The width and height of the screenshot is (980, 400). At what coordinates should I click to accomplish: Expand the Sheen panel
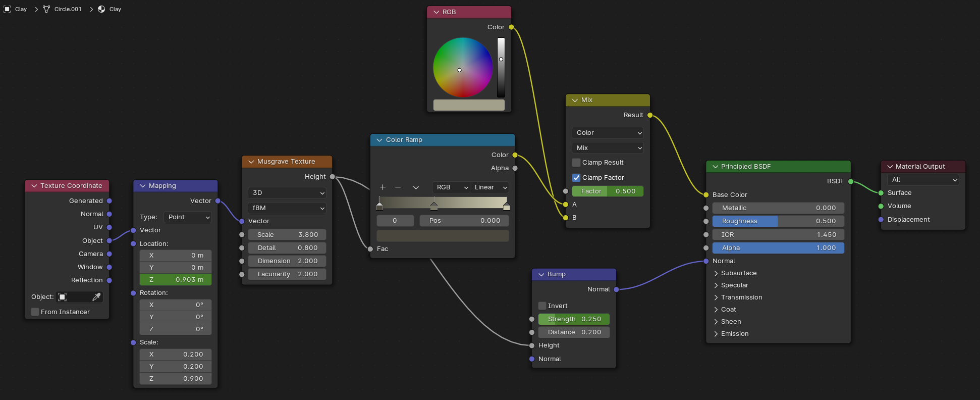click(x=716, y=322)
